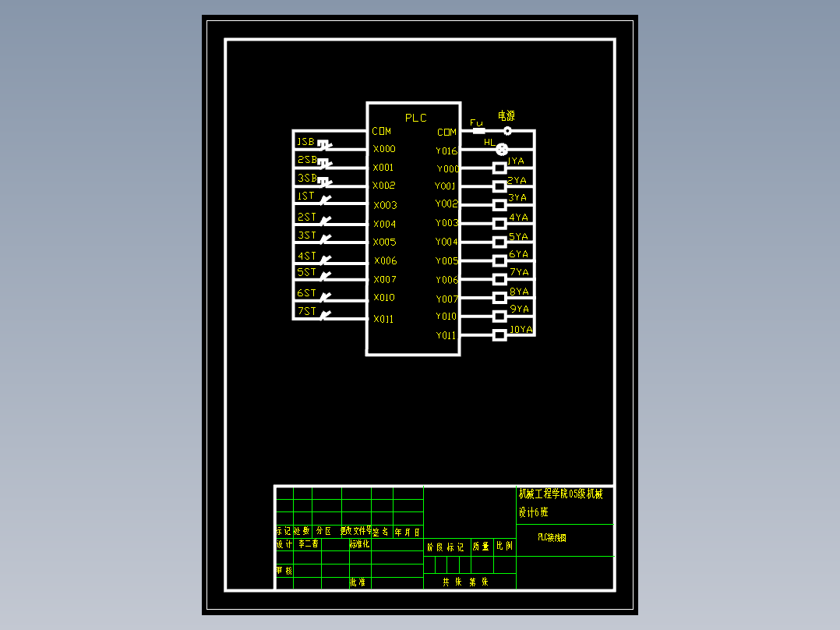Click the Y004 output terminal label
Viewport: 840px width, 630px height.
(x=446, y=242)
